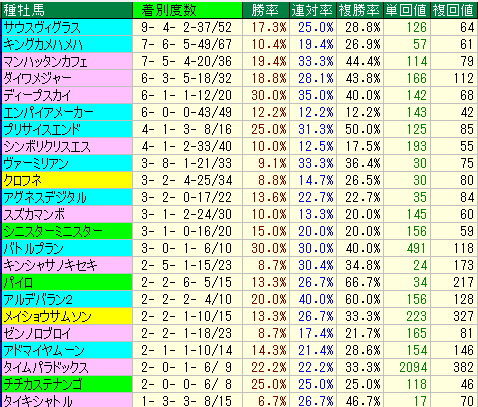
Task: Click パイロ's 217 place return value
Action: (463, 282)
